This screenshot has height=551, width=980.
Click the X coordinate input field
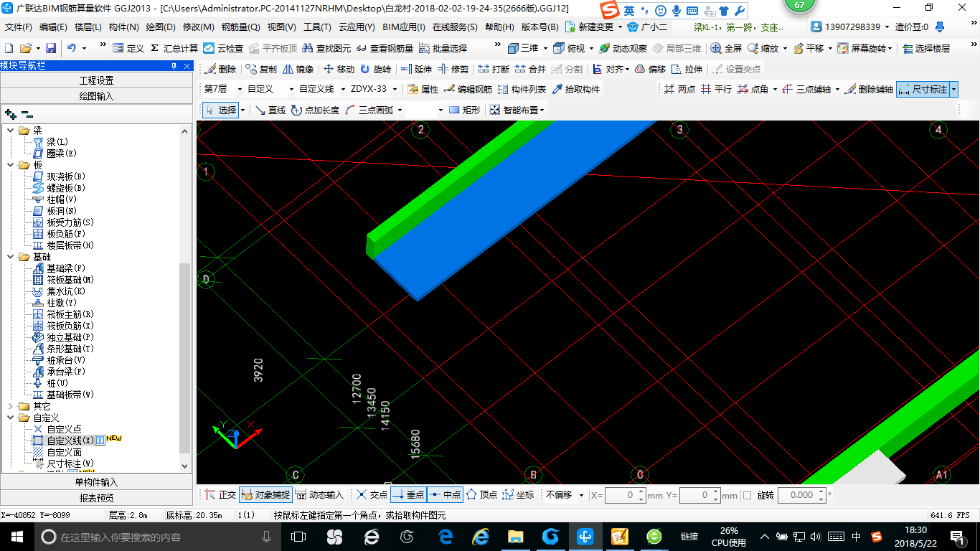pyautogui.click(x=625, y=495)
